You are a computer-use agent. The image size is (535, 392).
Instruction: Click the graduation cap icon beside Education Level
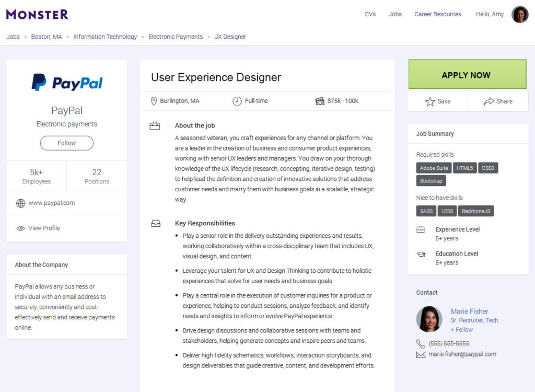(x=421, y=254)
